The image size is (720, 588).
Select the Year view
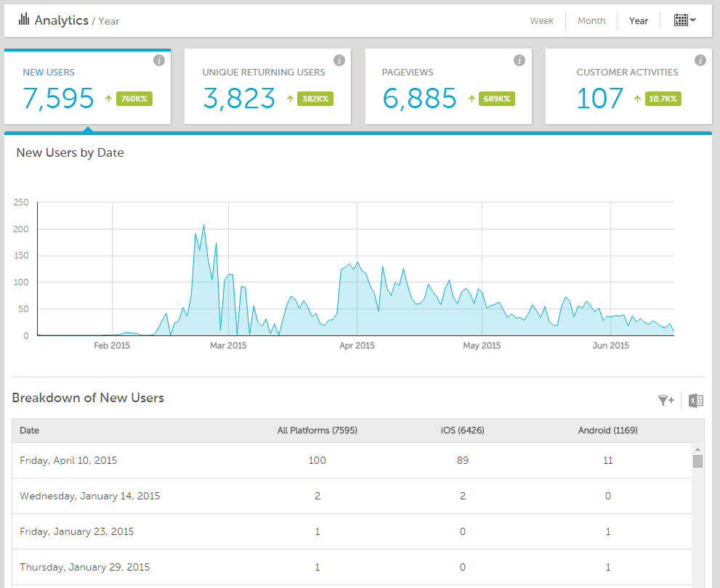[639, 21]
